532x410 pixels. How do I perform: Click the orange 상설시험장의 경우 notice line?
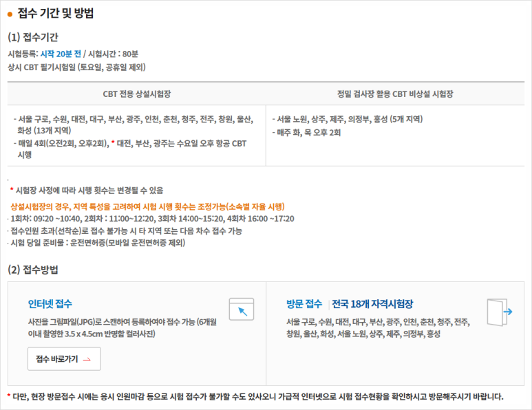coord(147,206)
